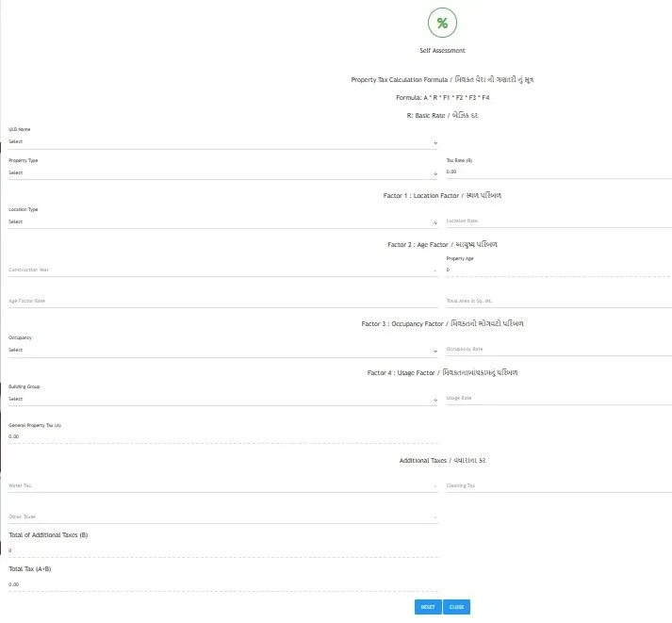Screen dimensions: 672x623
Task: Expand the Other Taxes dropdown
Action: (x=222, y=516)
